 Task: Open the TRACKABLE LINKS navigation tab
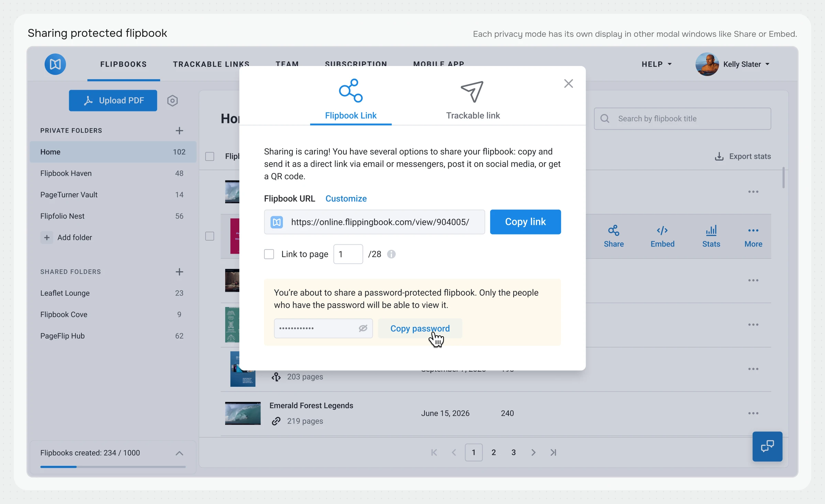pos(211,64)
